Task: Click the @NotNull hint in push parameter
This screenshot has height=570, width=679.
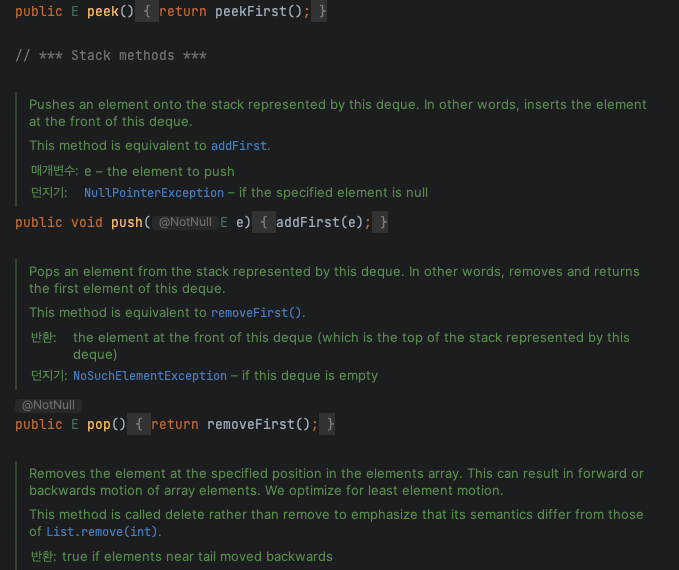Action: [186, 222]
